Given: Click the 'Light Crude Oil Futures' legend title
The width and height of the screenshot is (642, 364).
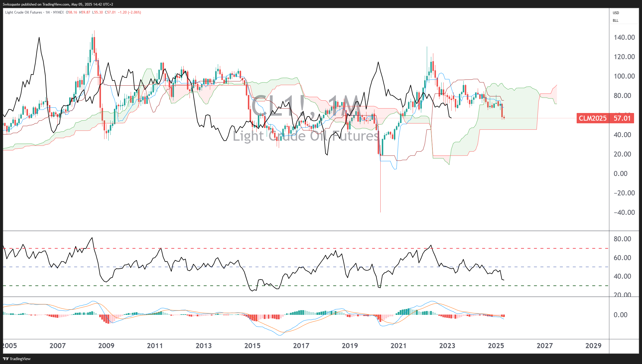Looking at the screenshot, I should click(24, 12).
